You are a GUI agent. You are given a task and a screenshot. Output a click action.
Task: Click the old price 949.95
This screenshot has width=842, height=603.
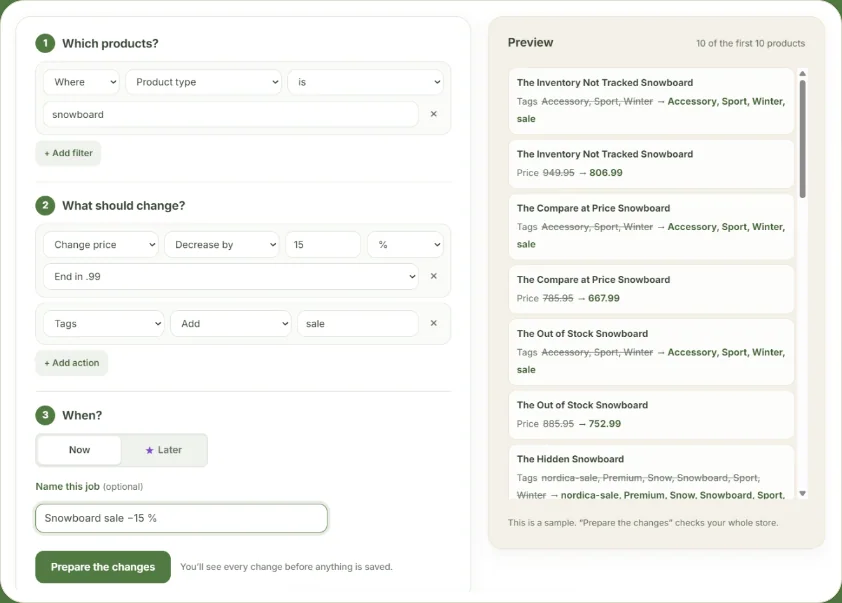[558, 173]
